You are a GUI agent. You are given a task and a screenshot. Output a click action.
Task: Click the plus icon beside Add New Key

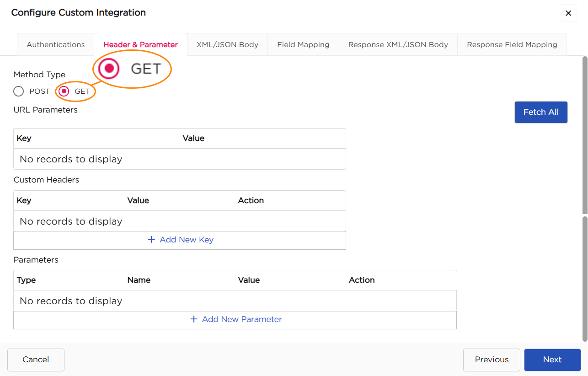(x=152, y=240)
